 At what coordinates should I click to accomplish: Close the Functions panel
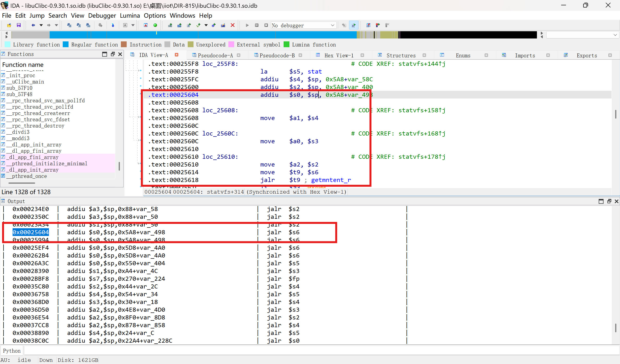tap(120, 54)
